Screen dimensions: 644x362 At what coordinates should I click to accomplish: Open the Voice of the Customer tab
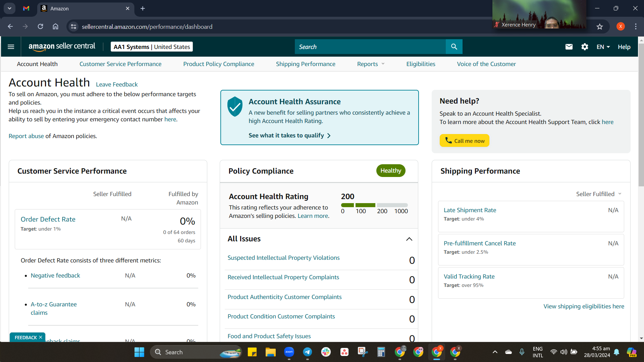486,64
